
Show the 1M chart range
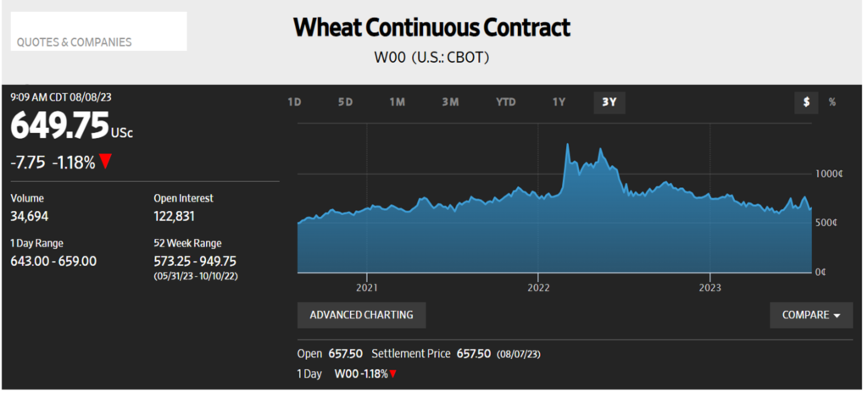pos(398,102)
